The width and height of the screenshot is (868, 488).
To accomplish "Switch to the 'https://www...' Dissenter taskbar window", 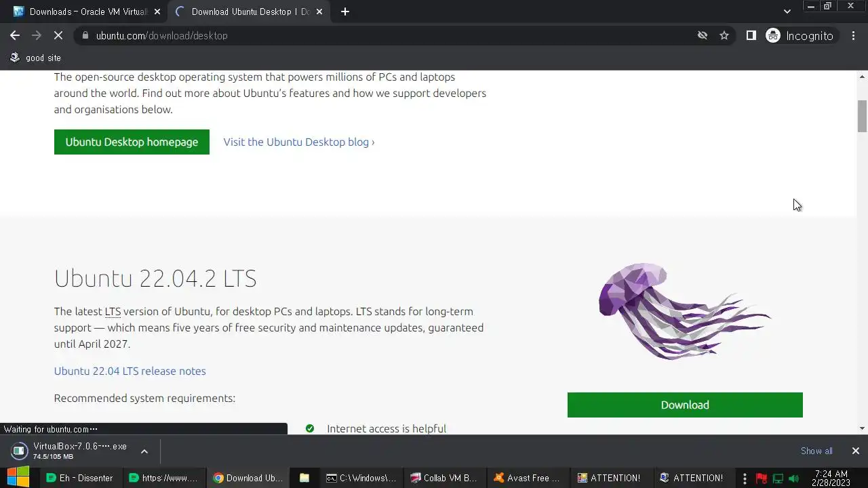I will [x=163, y=478].
